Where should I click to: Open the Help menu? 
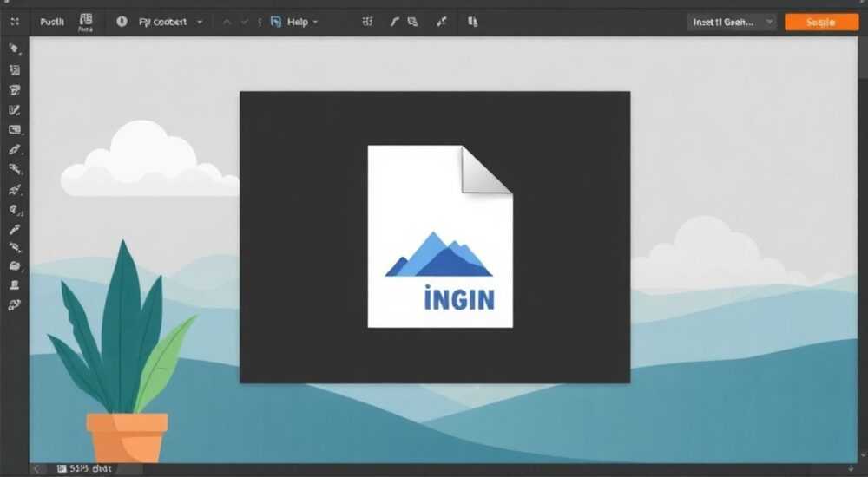pos(297,23)
